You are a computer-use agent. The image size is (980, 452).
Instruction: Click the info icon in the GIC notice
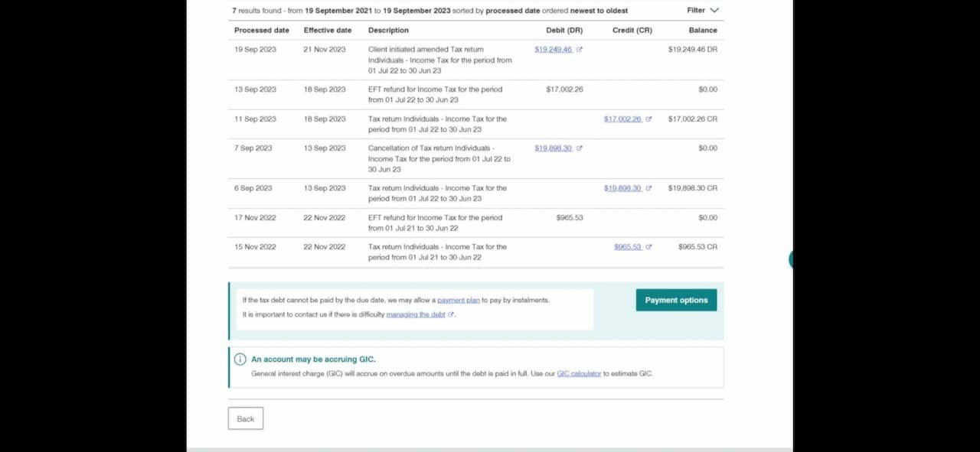pyautogui.click(x=240, y=359)
